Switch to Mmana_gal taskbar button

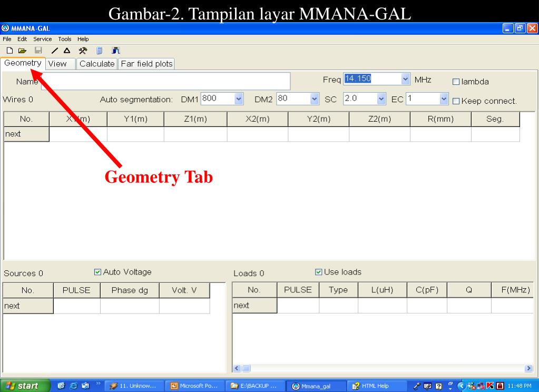[316, 386]
